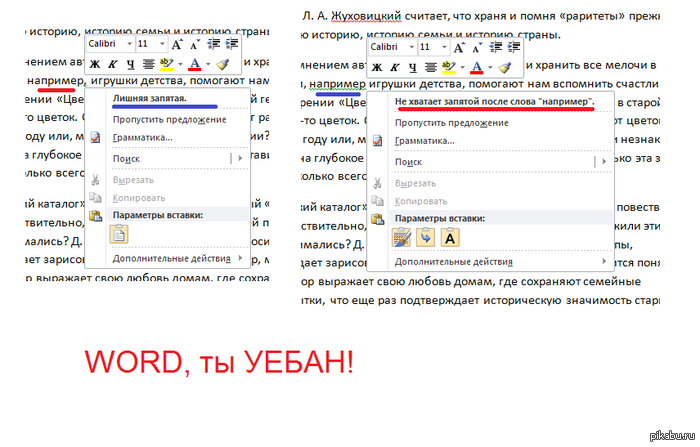Open font color arrow in 'Лишняя запятая' screenshot
The height and width of the screenshot is (447, 700).
coord(208,64)
